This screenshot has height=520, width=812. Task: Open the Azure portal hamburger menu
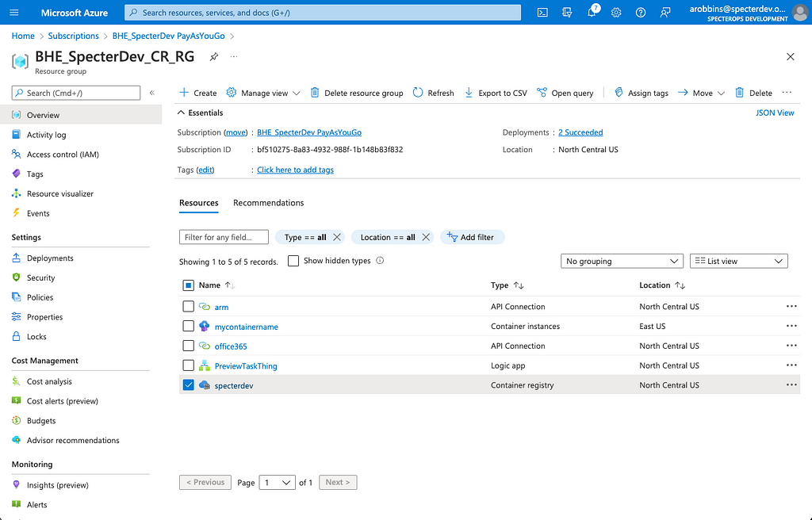pyautogui.click(x=14, y=13)
